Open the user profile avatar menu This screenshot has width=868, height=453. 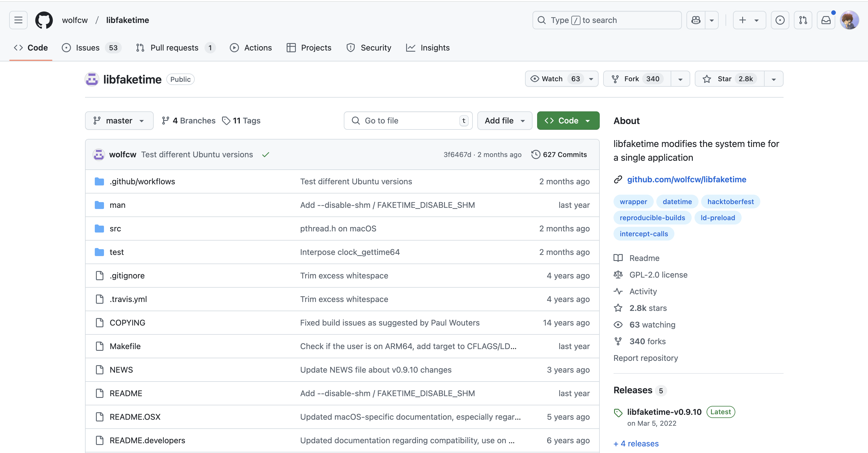point(849,20)
